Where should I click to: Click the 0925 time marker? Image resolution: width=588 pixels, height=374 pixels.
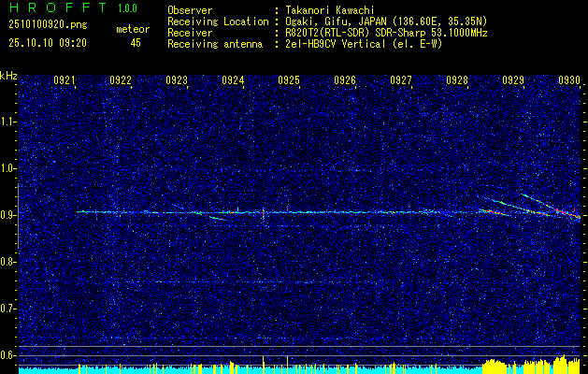[x=289, y=79]
